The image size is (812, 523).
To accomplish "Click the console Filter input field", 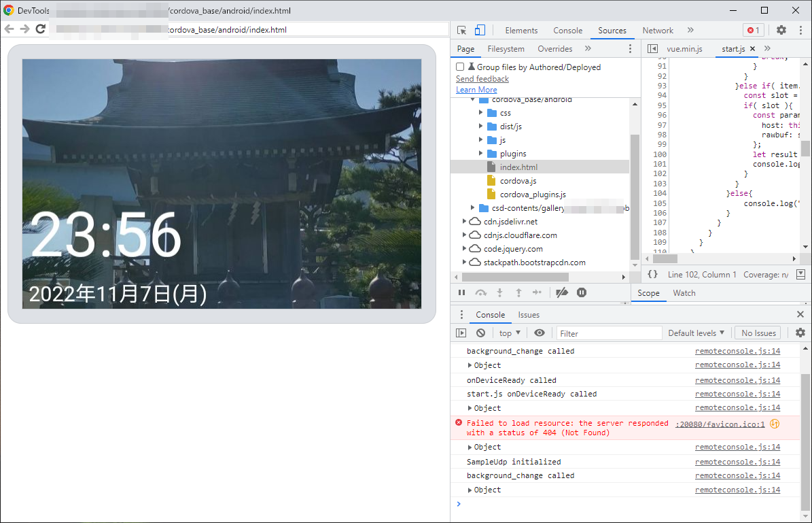I will point(609,333).
